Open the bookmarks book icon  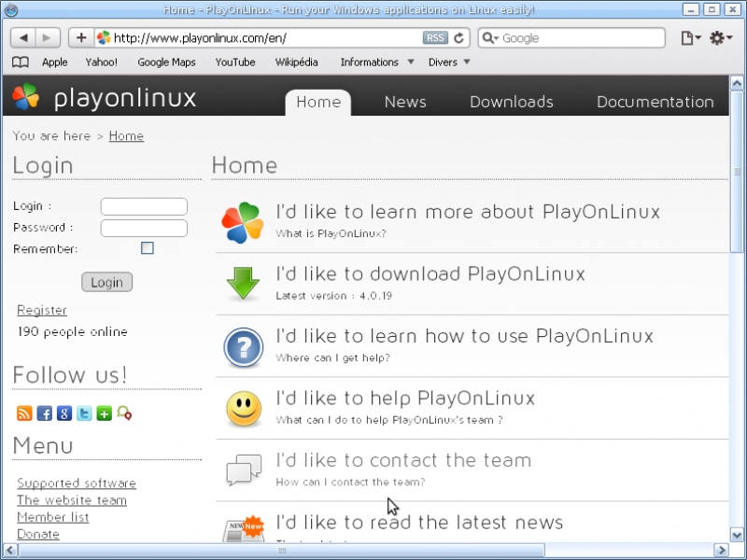21,63
